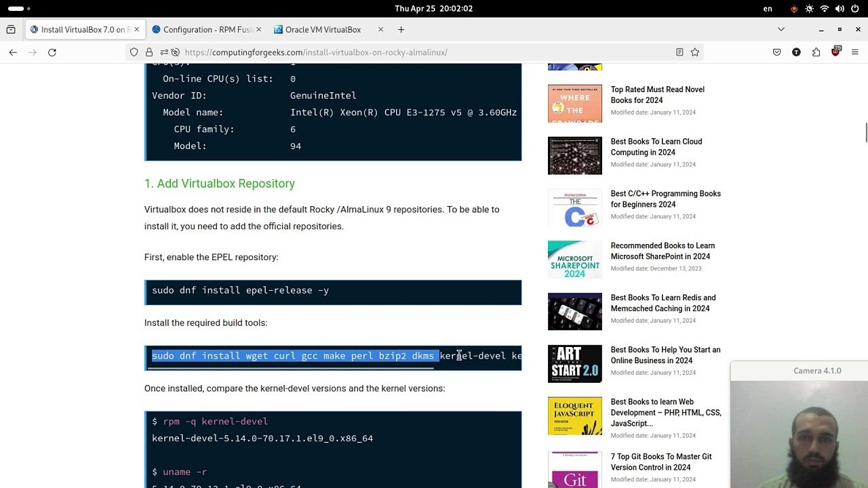Open 'Best C/C++ Programming Books for Beginners' link
This screenshot has width=868, height=488.
(x=665, y=199)
